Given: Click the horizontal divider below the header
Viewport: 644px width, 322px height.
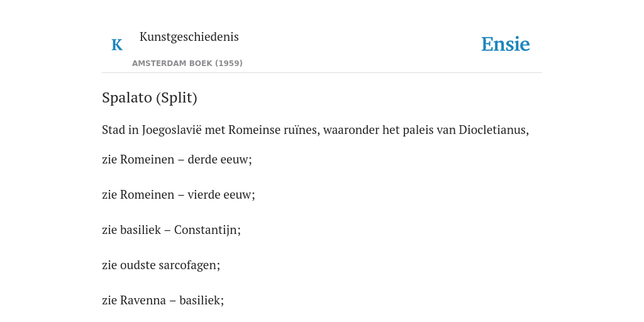Looking at the screenshot, I should click(x=322, y=73).
